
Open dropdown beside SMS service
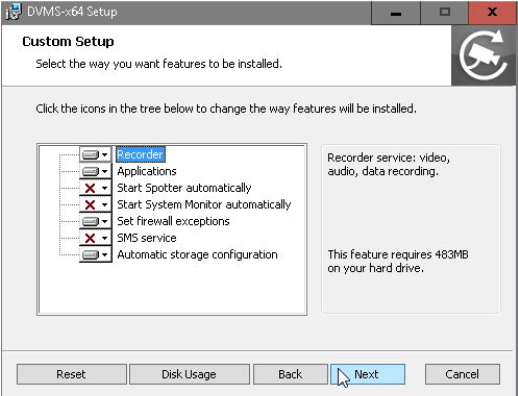[95, 238]
